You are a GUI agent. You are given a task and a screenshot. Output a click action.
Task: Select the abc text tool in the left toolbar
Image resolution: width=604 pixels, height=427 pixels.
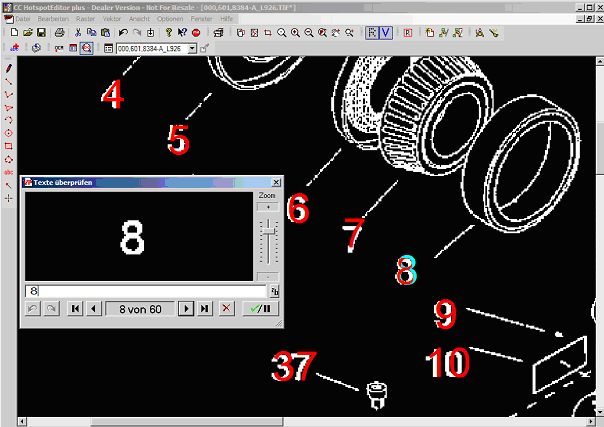(8, 172)
